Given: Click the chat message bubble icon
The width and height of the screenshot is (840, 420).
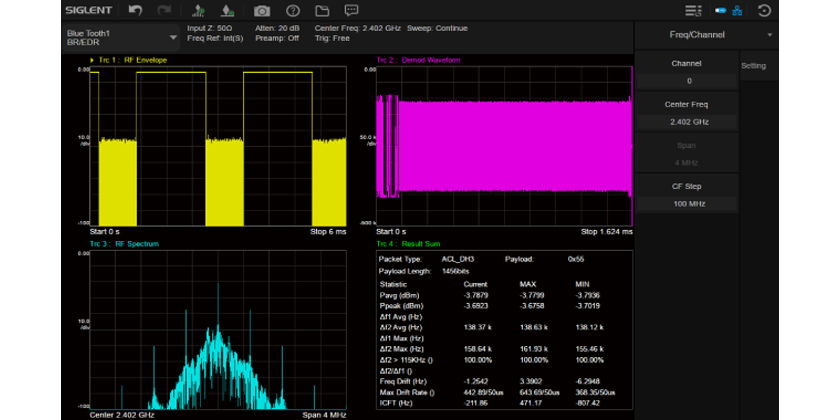Looking at the screenshot, I should tap(352, 11).
